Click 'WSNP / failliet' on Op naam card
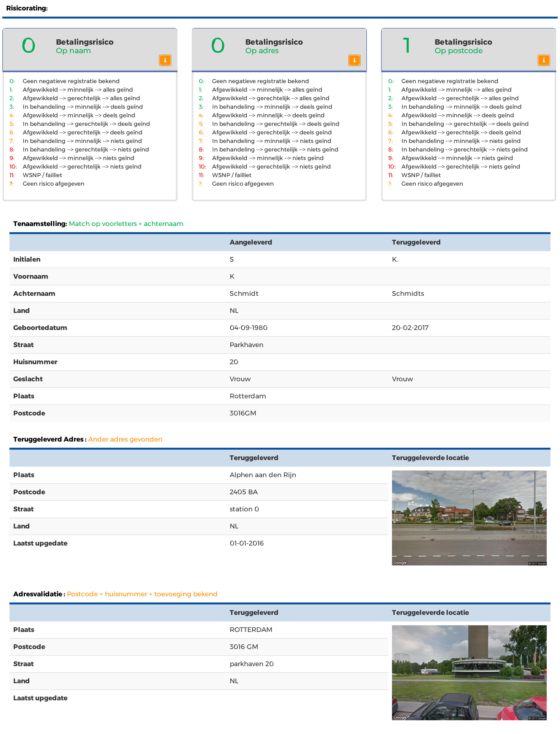The width and height of the screenshot is (560, 734). click(42, 175)
